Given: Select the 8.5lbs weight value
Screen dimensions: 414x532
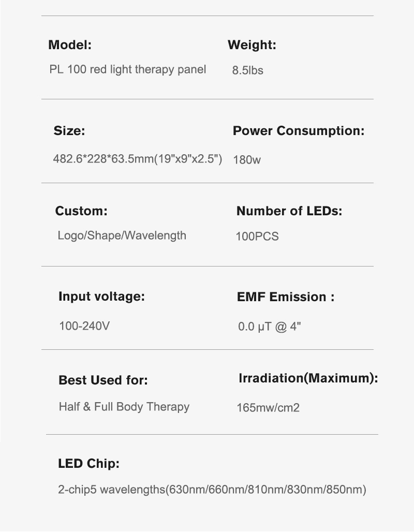Looking at the screenshot, I should [x=247, y=70].
